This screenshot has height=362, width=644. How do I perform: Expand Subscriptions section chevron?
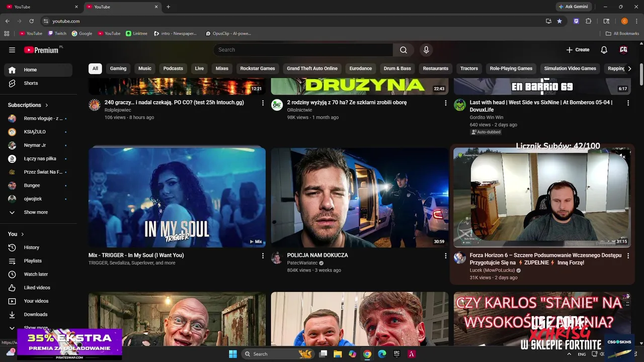(x=47, y=105)
